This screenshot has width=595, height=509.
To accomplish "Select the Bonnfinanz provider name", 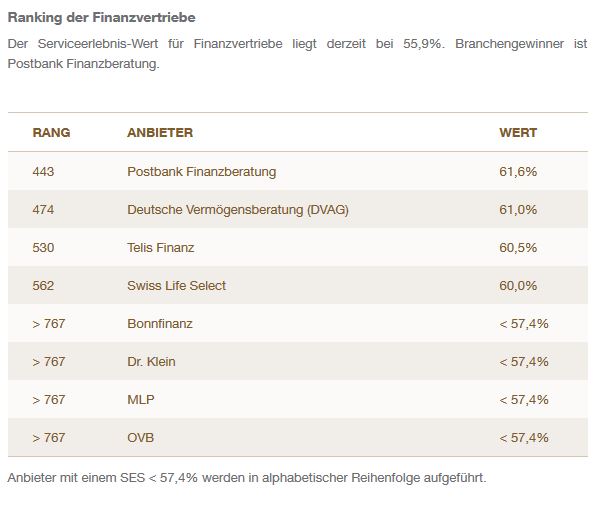I will pyautogui.click(x=160, y=323).
